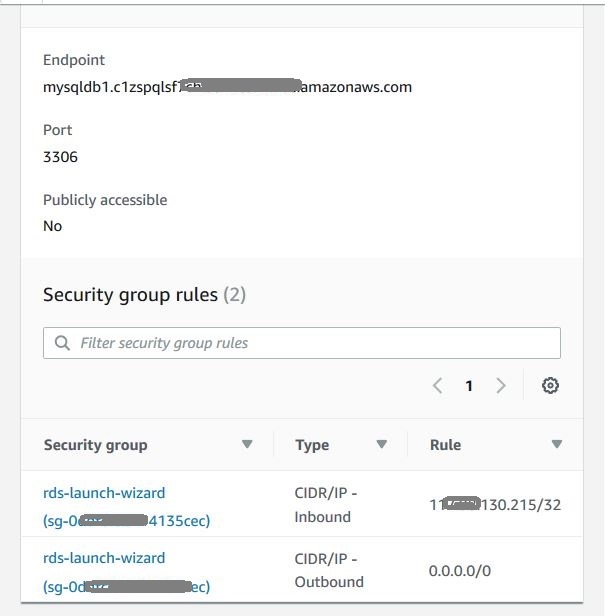Open the outbound rds-launch-wizard security group link

[104, 558]
